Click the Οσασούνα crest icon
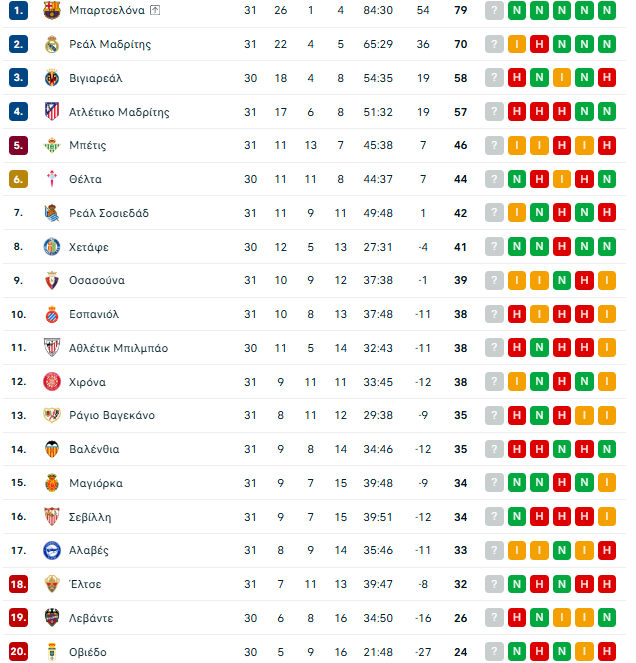This screenshot has height=663, width=636. coord(52,280)
